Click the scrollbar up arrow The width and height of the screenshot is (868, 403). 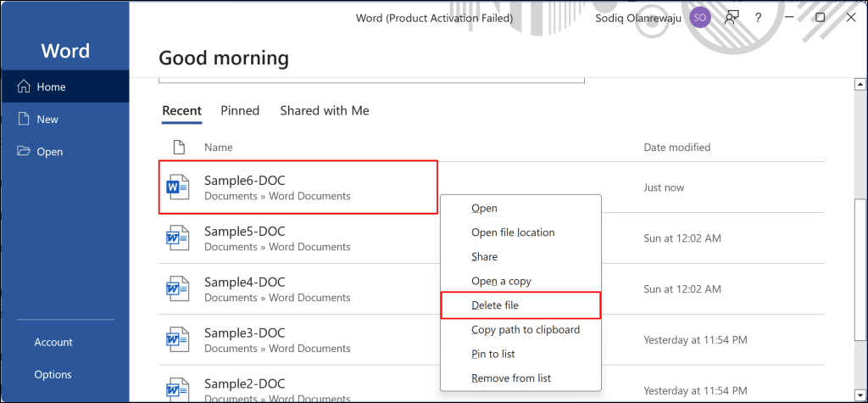click(860, 85)
